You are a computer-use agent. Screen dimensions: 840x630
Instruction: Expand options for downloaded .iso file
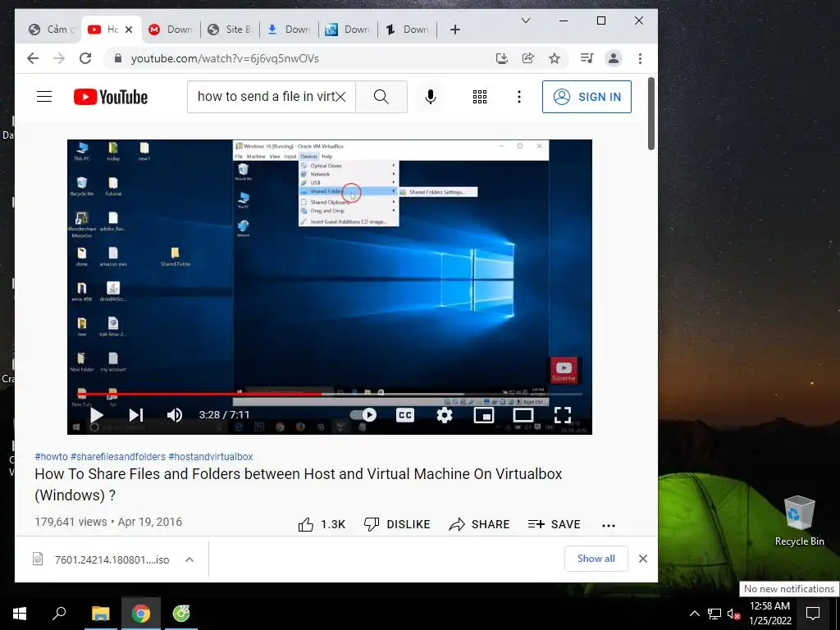tap(189, 559)
